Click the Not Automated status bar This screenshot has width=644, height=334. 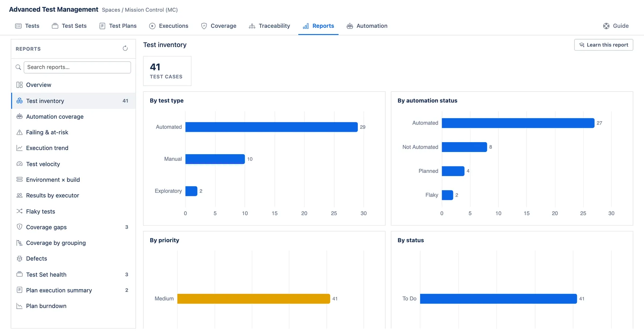point(464,147)
